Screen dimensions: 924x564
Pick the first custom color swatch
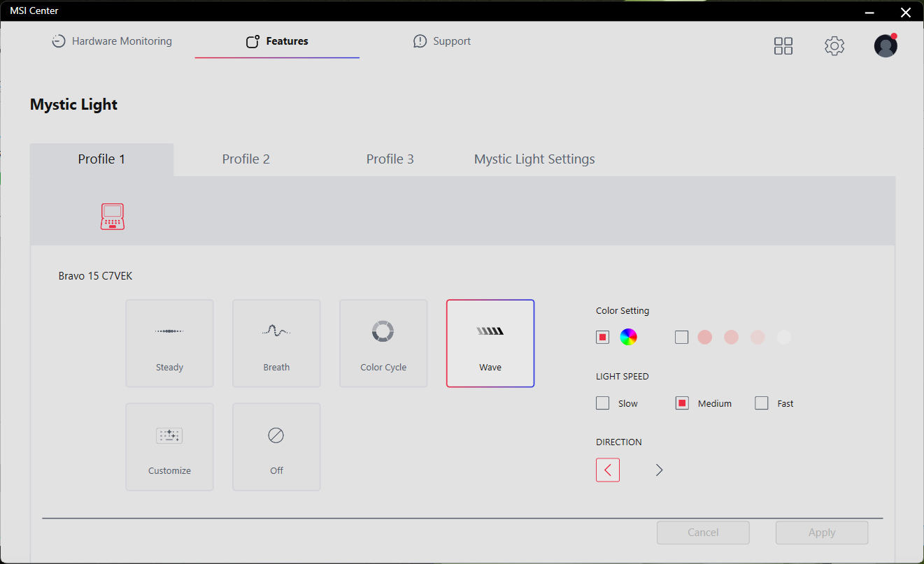point(704,338)
